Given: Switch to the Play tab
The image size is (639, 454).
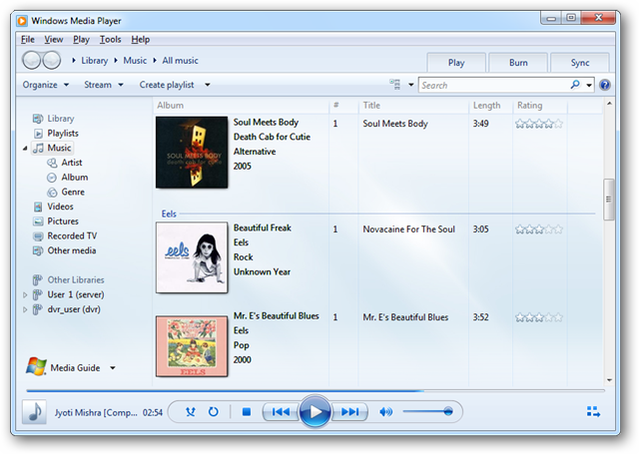Looking at the screenshot, I should click(x=456, y=63).
